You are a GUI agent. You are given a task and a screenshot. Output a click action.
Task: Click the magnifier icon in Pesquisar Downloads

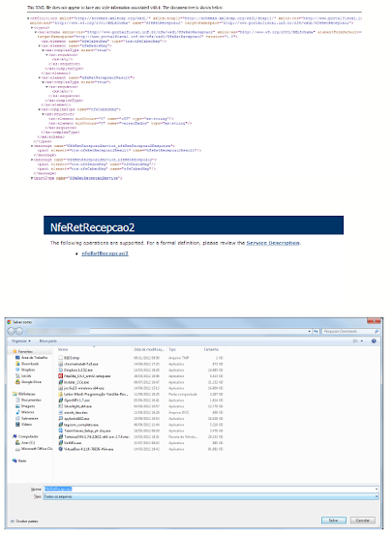(377, 331)
